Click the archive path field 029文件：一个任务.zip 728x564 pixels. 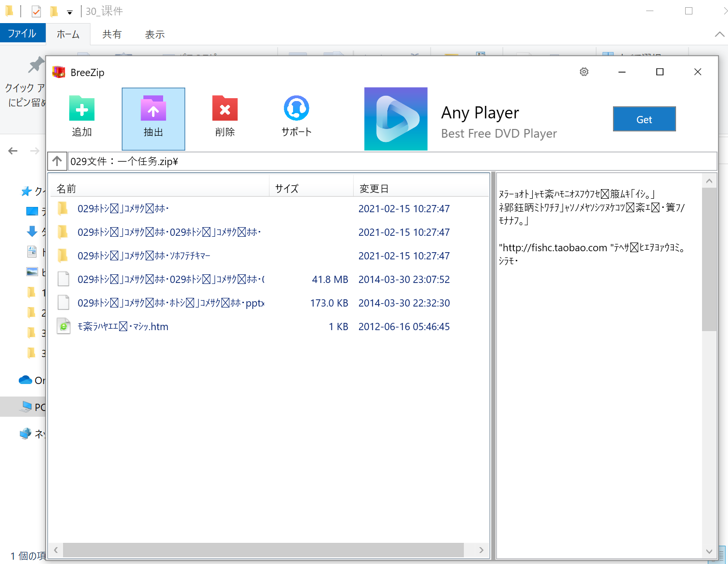[392, 161]
